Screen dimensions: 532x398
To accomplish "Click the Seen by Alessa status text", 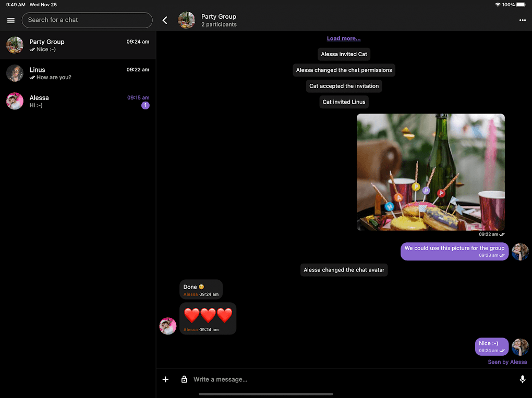I will click(506, 362).
